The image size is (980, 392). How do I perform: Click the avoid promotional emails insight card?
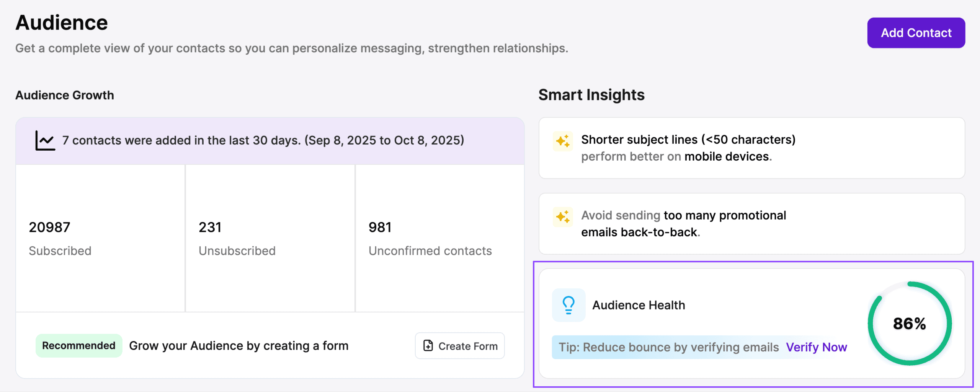751,224
